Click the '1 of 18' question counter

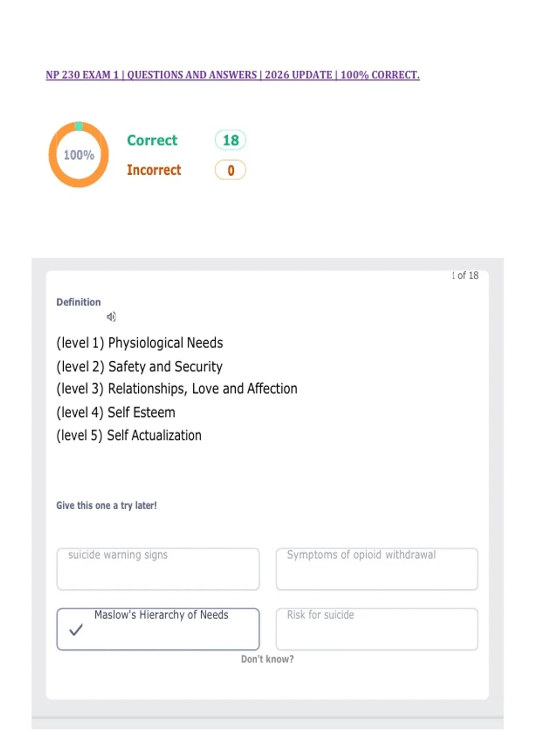465,275
